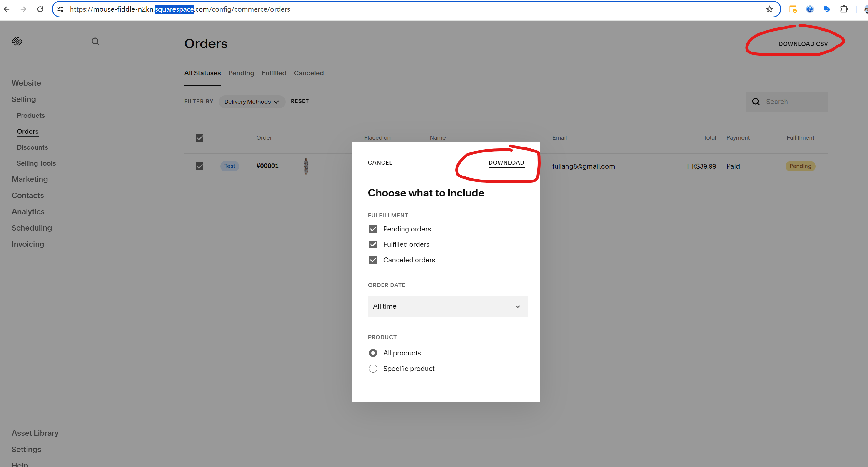This screenshot has width=868, height=467.
Task: Click the Test badge on order row
Action: click(x=230, y=166)
